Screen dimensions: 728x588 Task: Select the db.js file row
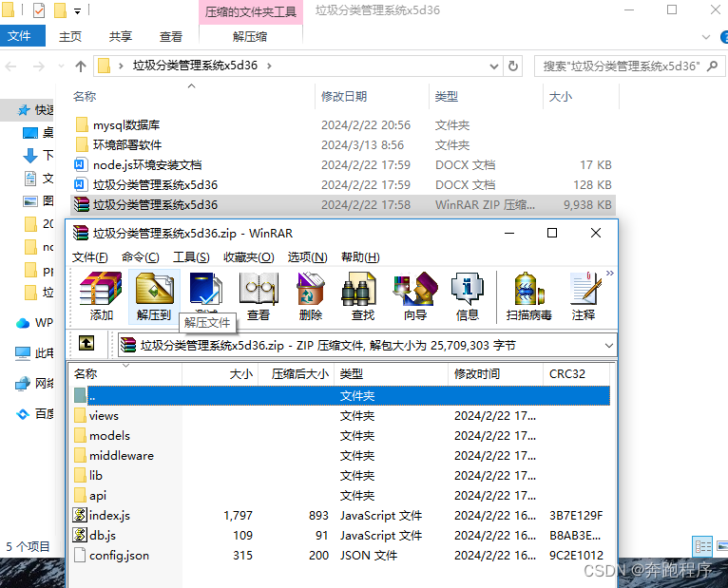[341, 535]
